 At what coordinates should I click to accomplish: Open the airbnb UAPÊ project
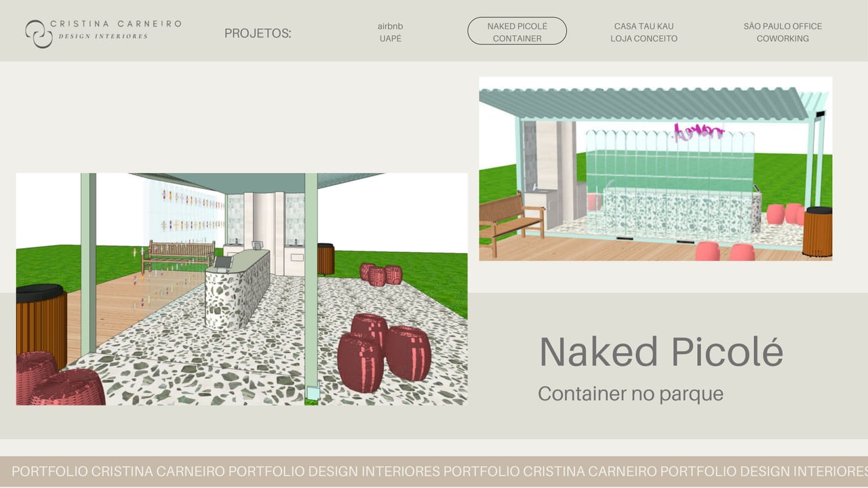click(x=391, y=33)
